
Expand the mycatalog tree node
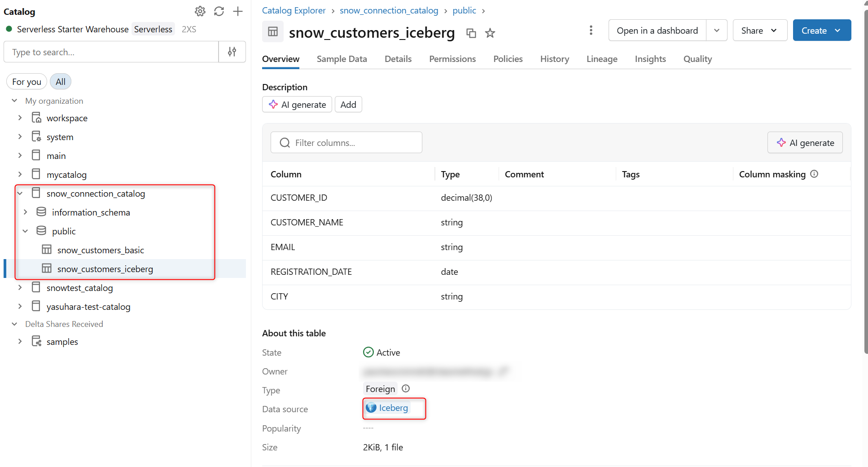[20, 174]
